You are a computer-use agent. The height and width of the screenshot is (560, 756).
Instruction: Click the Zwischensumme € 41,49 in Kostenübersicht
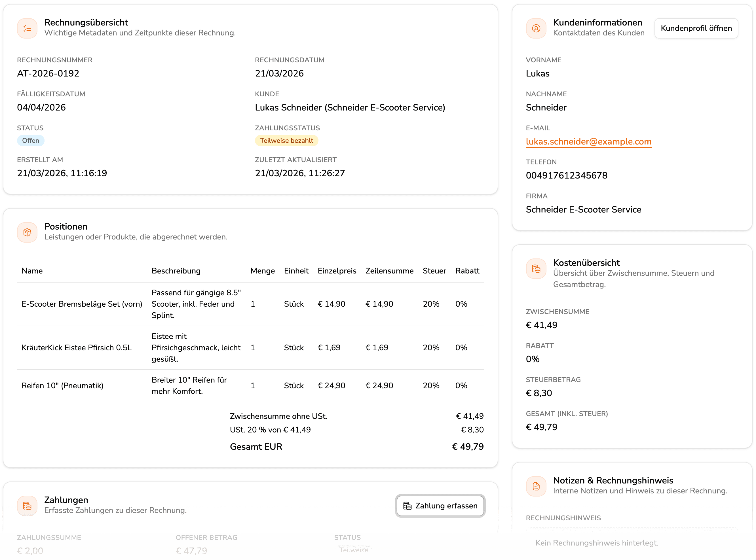click(541, 325)
